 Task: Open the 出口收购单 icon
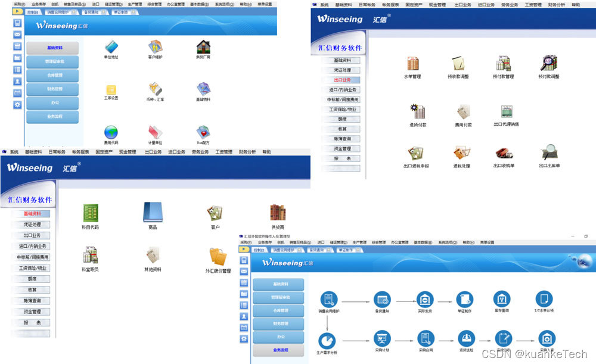coord(504,153)
